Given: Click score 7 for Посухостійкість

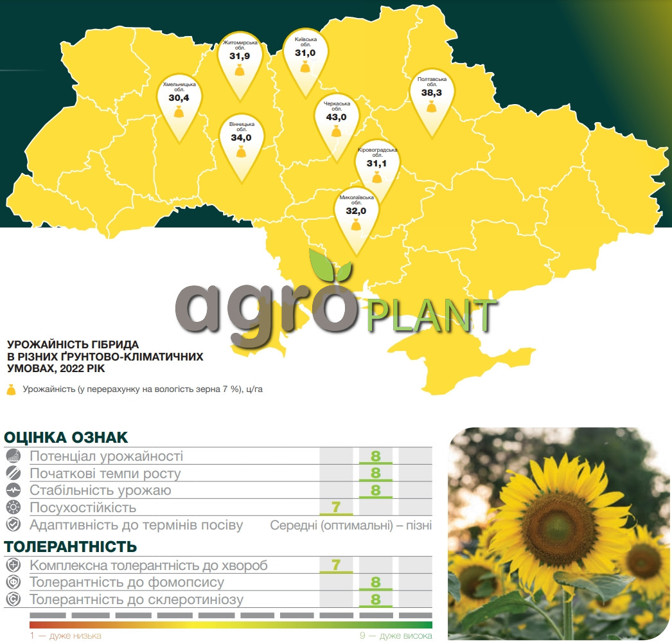Looking at the screenshot, I should coord(336,507).
